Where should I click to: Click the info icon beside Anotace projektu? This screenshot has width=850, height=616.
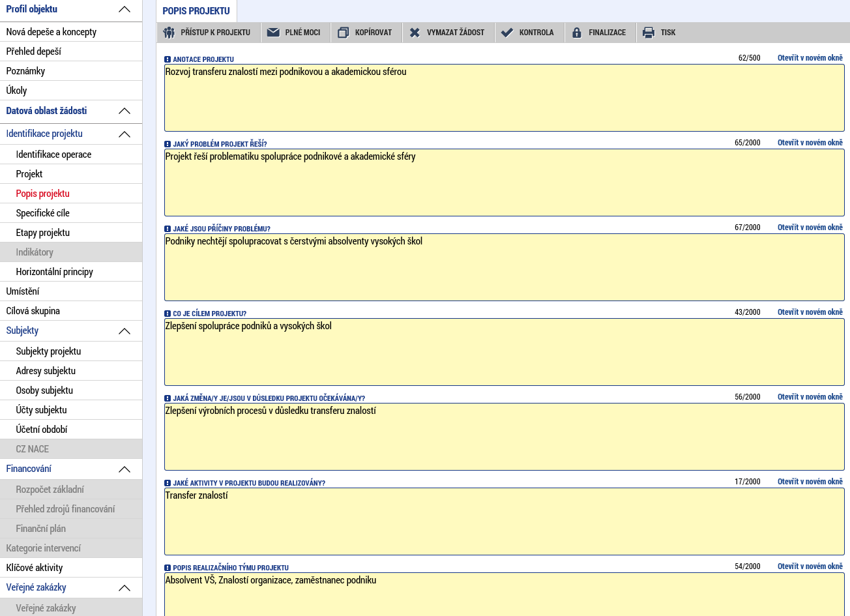click(168, 59)
